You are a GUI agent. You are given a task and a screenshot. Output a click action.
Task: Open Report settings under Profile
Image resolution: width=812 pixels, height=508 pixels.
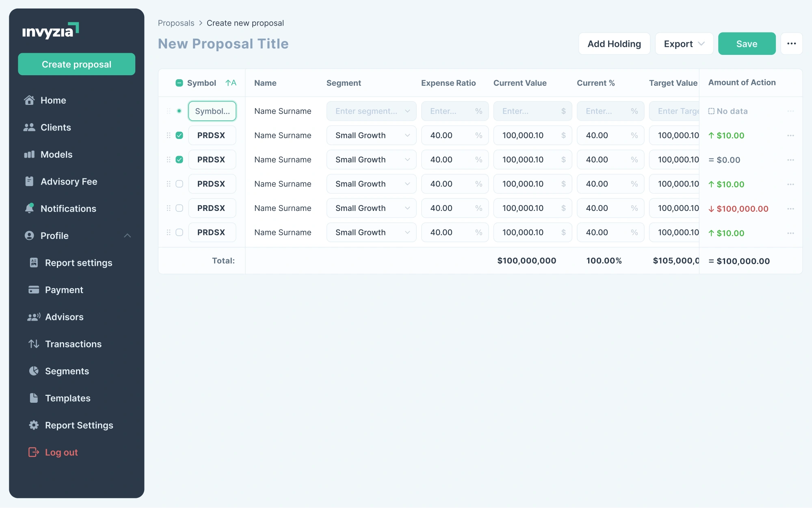click(x=78, y=263)
